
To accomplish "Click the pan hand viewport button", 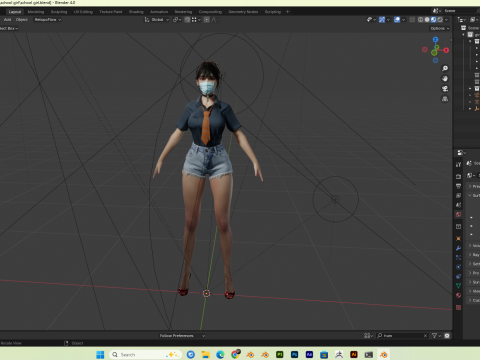I will pos(445,79).
